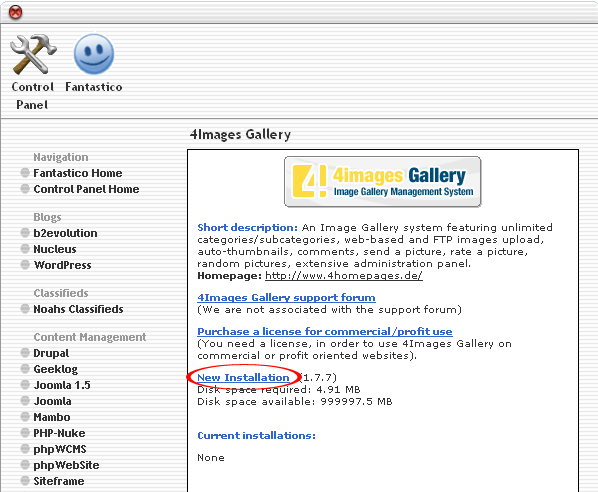Click the Fantastico smiley face icon
Image resolution: width=598 pixels, height=492 pixels.
[x=93, y=54]
